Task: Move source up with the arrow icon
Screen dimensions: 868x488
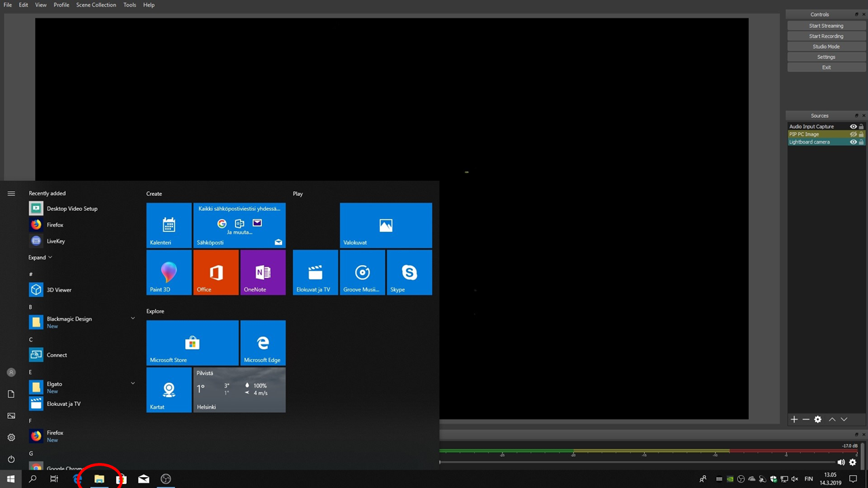Action: (832, 420)
